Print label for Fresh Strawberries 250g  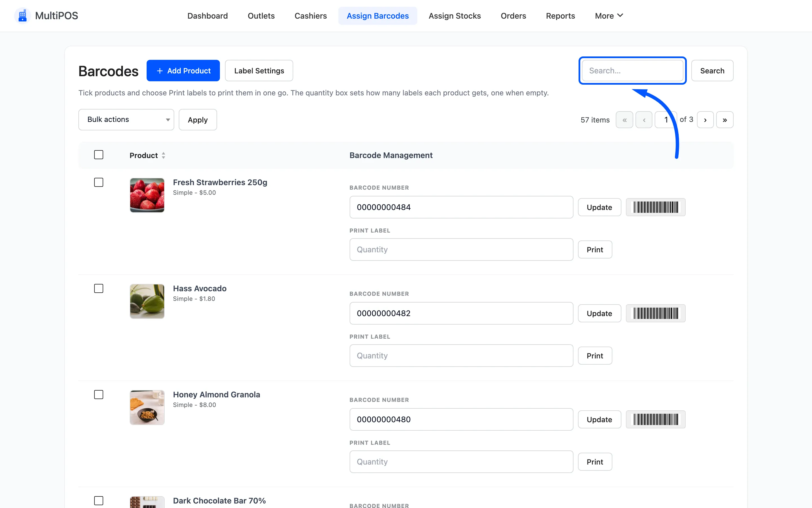(595, 250)
